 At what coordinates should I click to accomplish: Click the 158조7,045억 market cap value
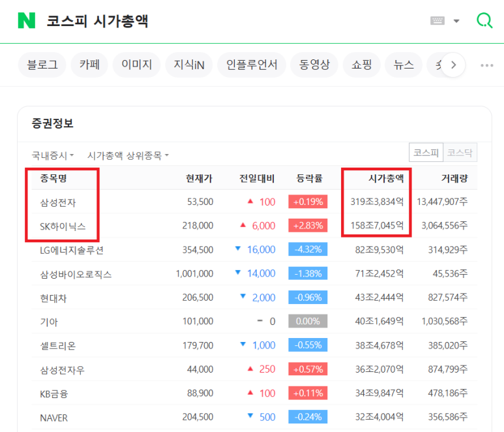click(x=377, y=226)
